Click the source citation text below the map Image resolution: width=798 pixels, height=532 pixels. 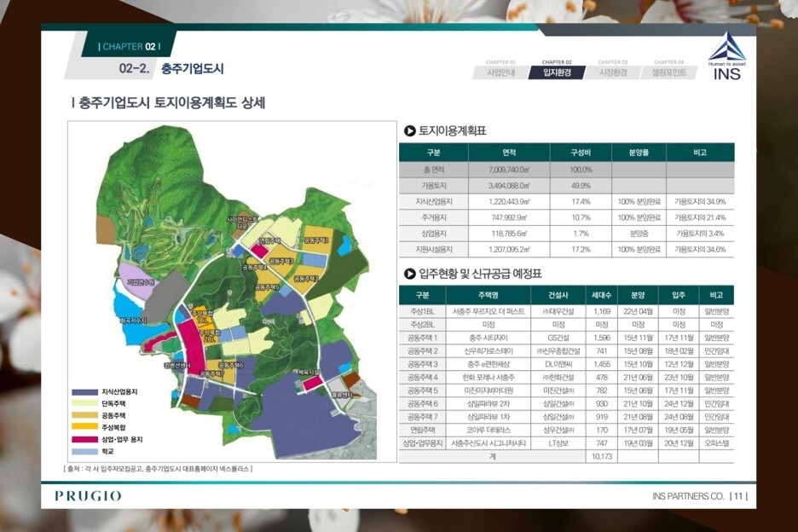tap(158, 469)
